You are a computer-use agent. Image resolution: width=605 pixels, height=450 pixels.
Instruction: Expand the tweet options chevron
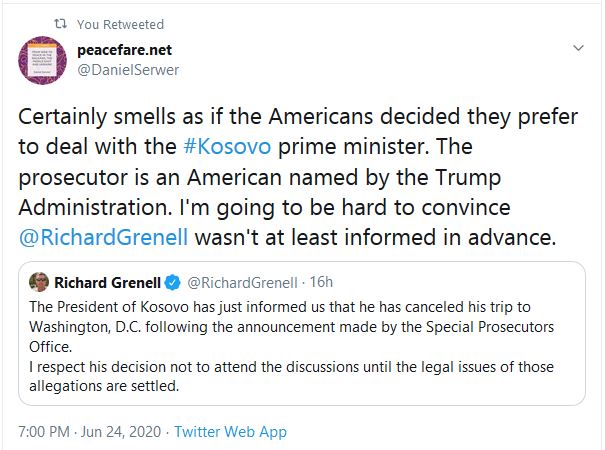(x=577, y=48)
